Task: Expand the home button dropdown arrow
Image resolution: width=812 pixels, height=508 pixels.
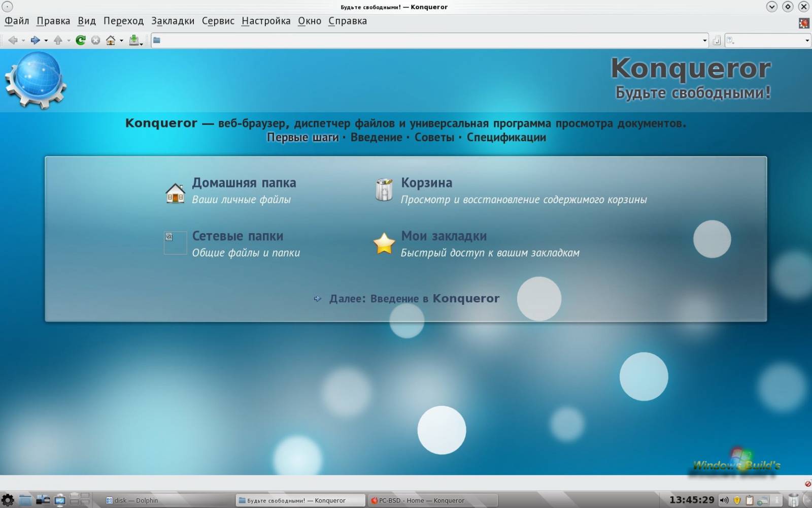Action: click(x=121, y=41)
